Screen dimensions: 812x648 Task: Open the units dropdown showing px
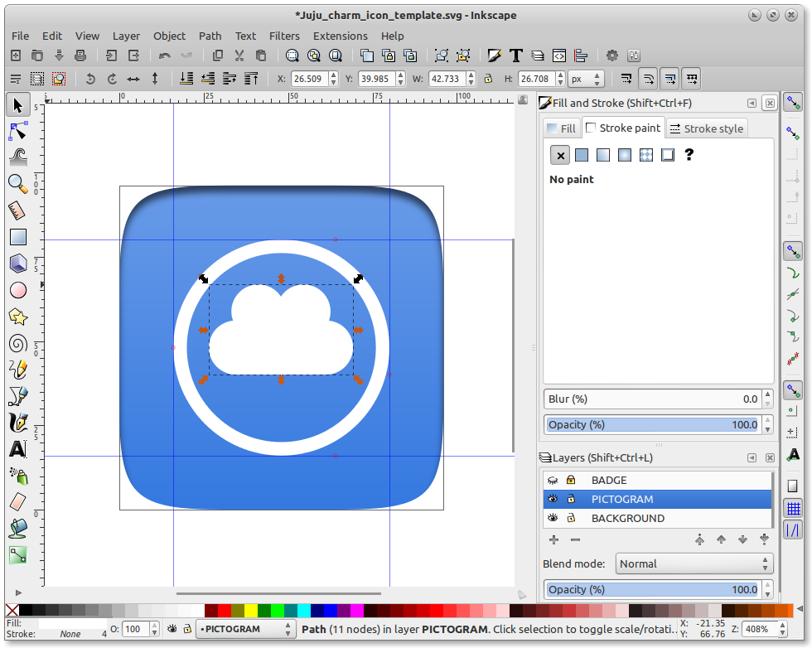(x=586, y=80)
